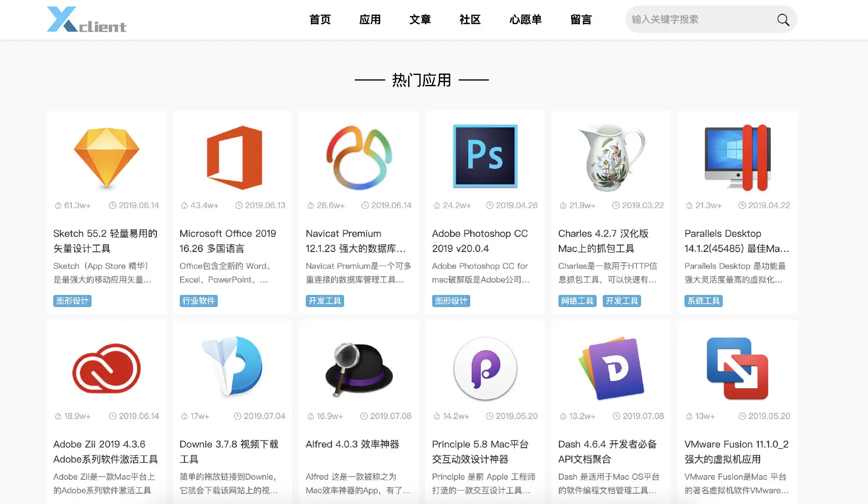Click the 图形设计 tag under Photoshop
Screen dimensions: 868x504
pos(451,301)
